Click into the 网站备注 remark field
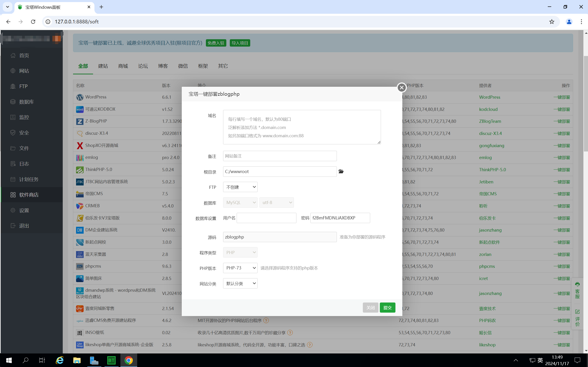 [x=280, y=156]
